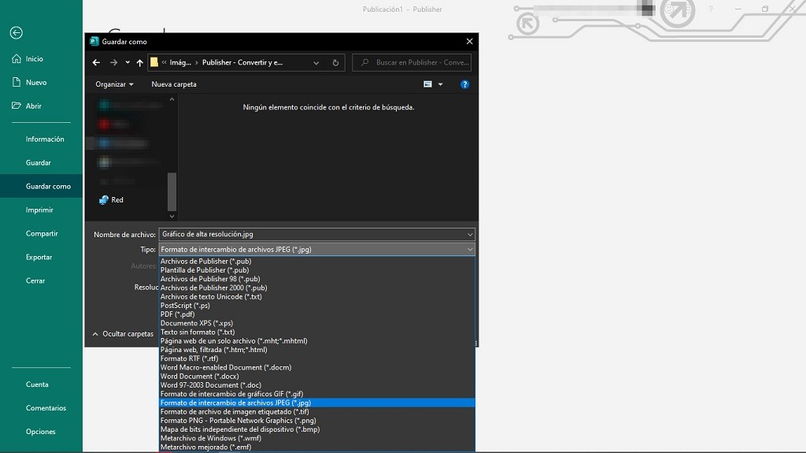806x453 pixels.
Task: Open recent locations dropdown arrow
Action: [x=127, y=63]
